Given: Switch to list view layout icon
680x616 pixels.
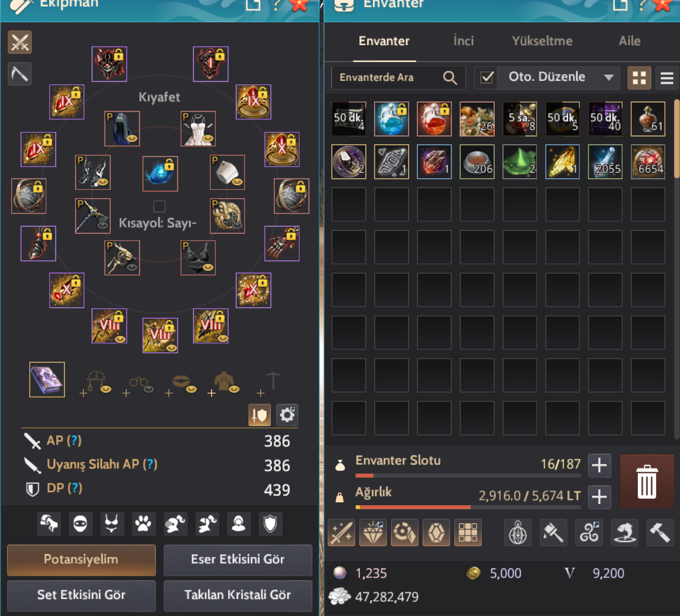Looking at the screenshot, I should click(667, 78).
